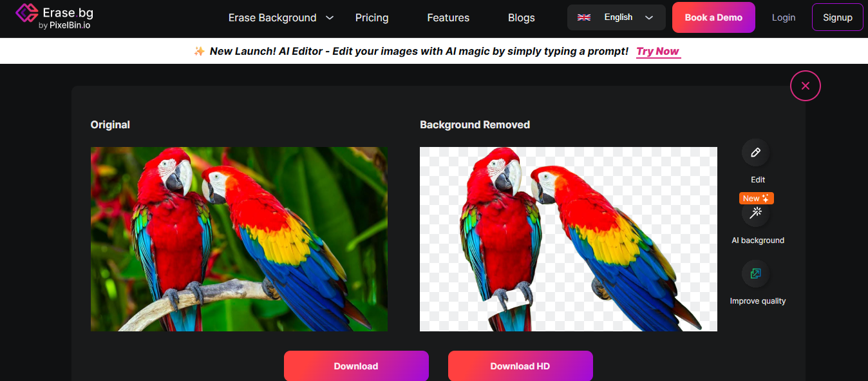Open the English language dropdown
The image size is (868, 381).
click(616, 17)
